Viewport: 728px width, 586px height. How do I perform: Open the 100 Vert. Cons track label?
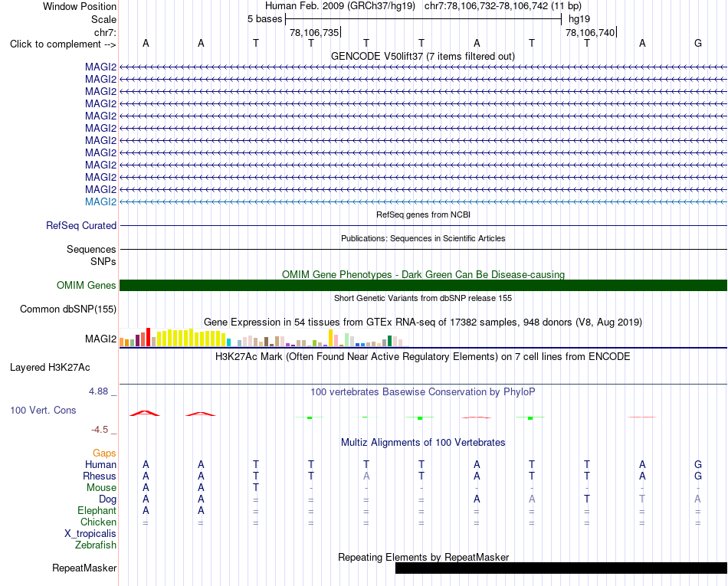point(43,410)
